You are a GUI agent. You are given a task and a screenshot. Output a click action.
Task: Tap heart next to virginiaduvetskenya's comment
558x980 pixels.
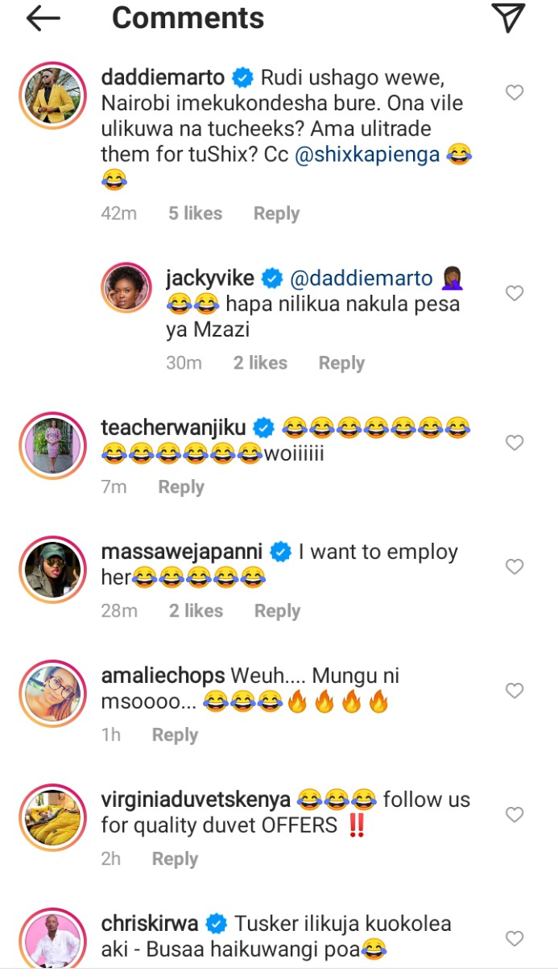click(x=515, y=815)
